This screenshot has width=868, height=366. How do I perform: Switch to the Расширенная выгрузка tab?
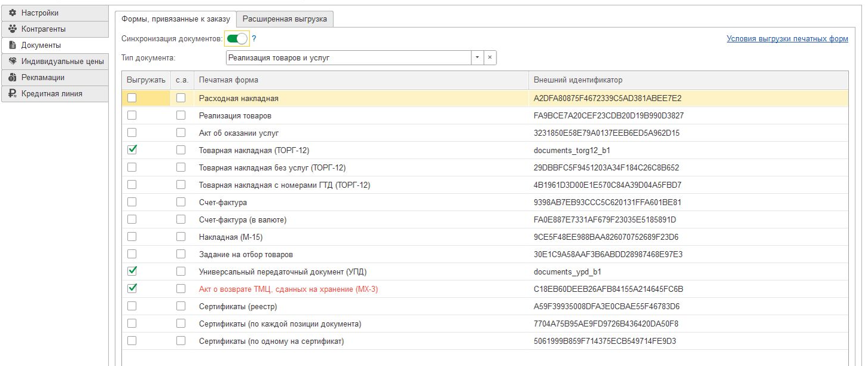285,19
